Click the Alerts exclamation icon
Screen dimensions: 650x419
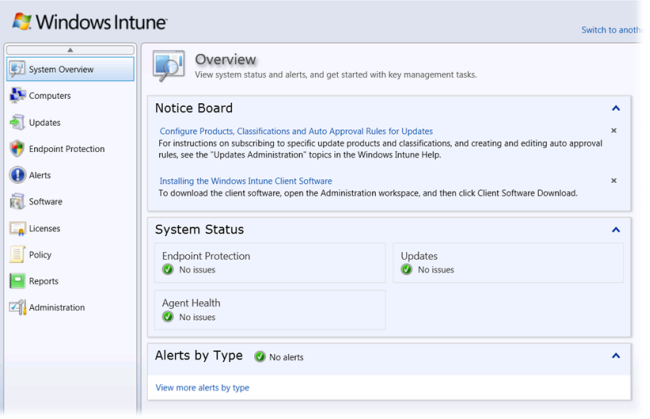click(x=17, y=175)
